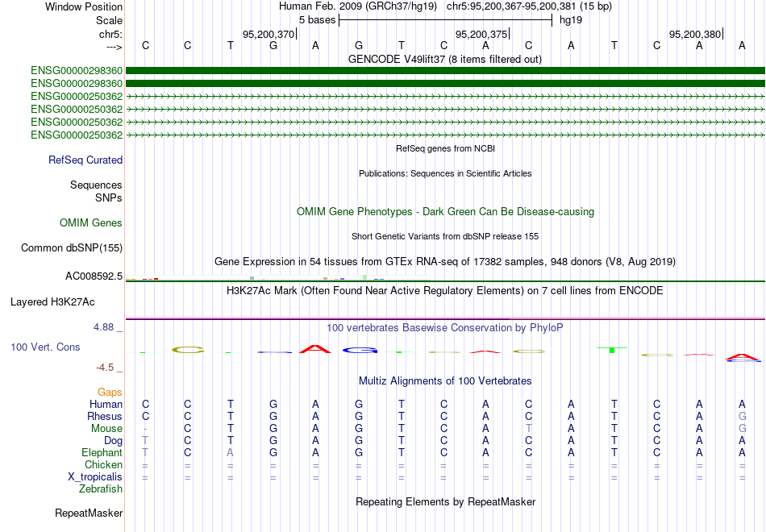766x532 pixels.
Task: Open RefSeq genes from NCBI track title
Action: click(445, 148)
